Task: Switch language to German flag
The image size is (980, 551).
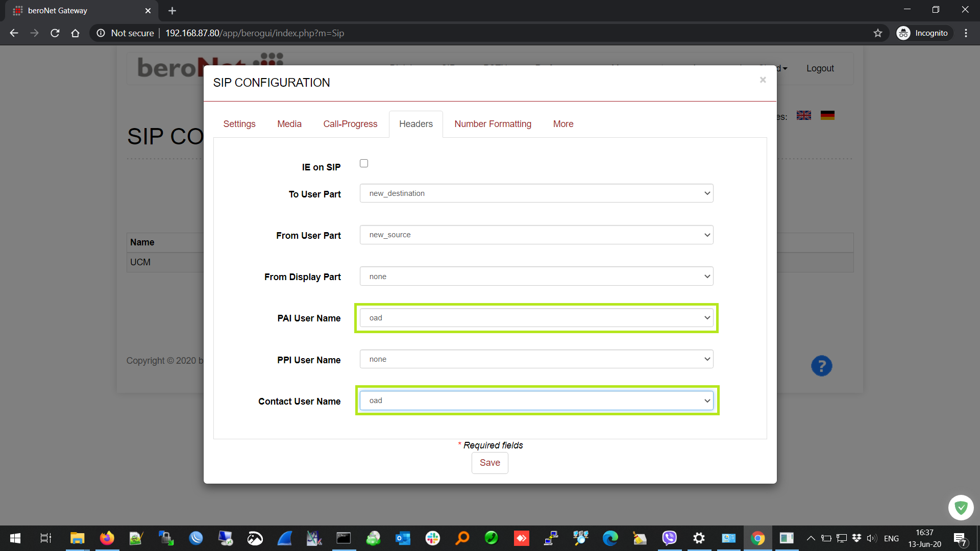Action: (827, 116)
